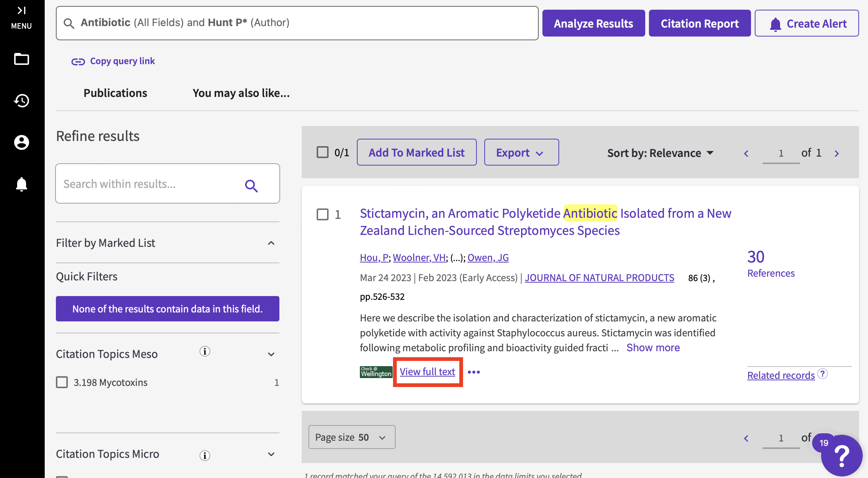Switch to You may also like tab
This screenshot has height=478, width=868.
[241, 93]
